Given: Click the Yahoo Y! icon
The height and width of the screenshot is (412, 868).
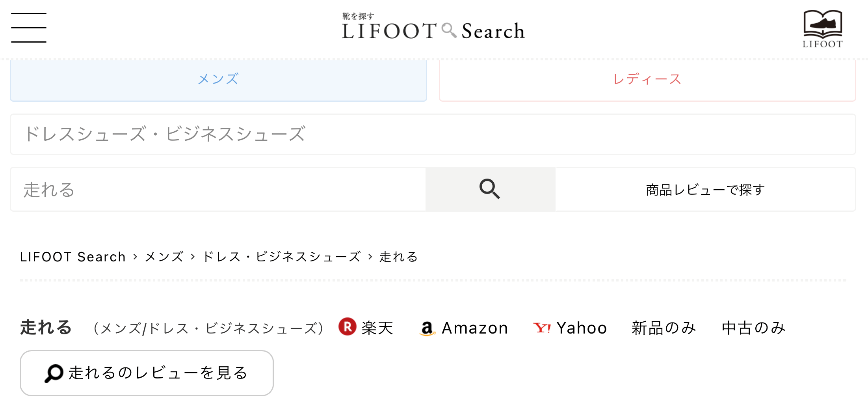Looking at the screenshot, I should click(x=542, y=328).
